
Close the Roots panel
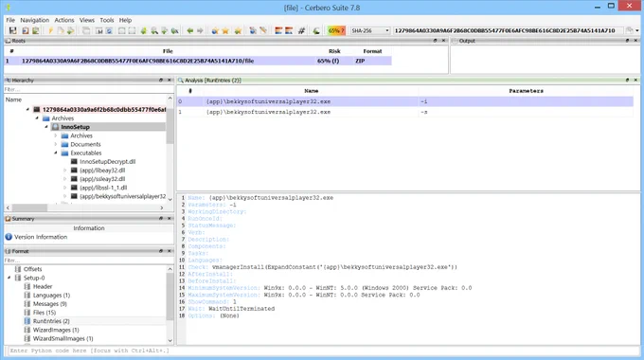443,41
